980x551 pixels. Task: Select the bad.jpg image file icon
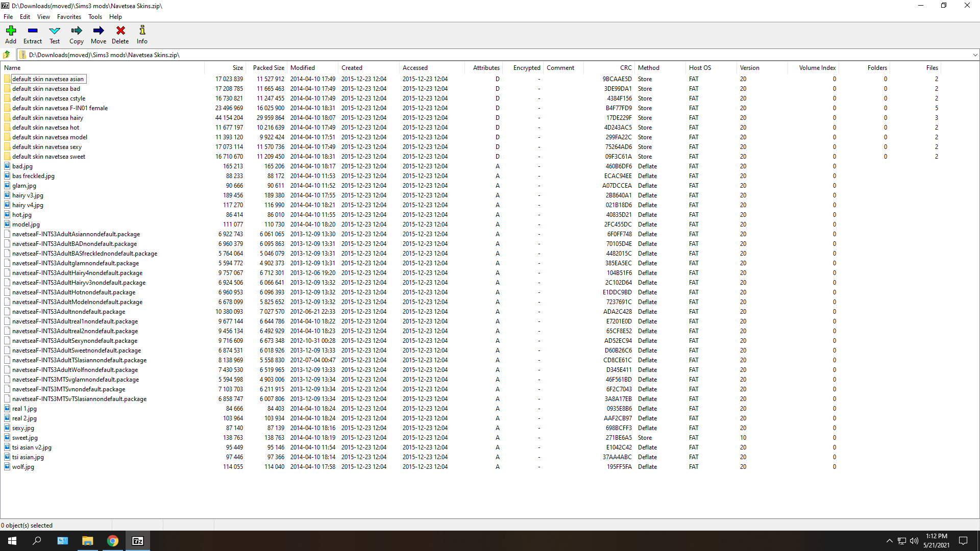pyautogui.click(x=7, y=166)
